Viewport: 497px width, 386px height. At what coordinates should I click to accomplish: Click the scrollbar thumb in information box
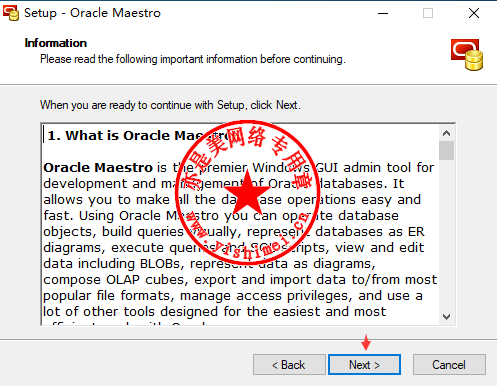click(446, 151)
